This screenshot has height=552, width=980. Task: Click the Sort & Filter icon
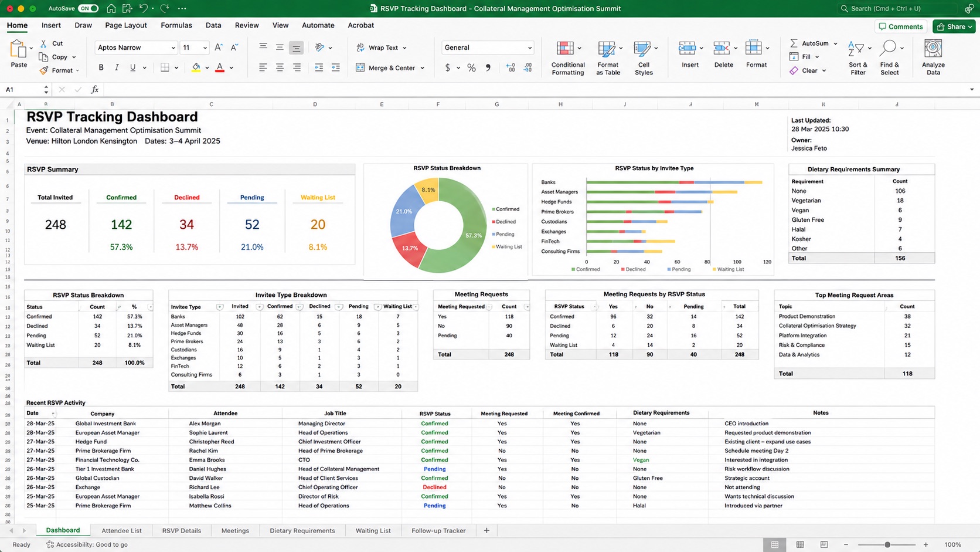pos(856,49)
